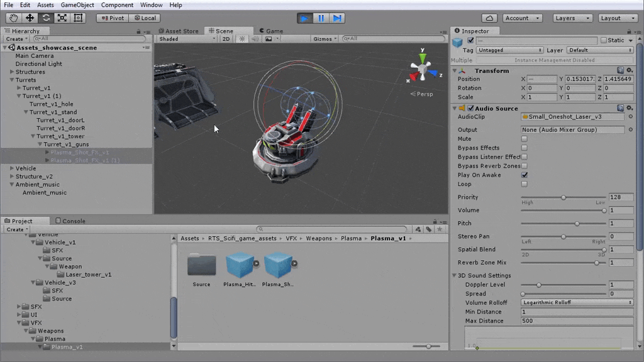Click the Account button
The image size is (644, 362).
521,18
